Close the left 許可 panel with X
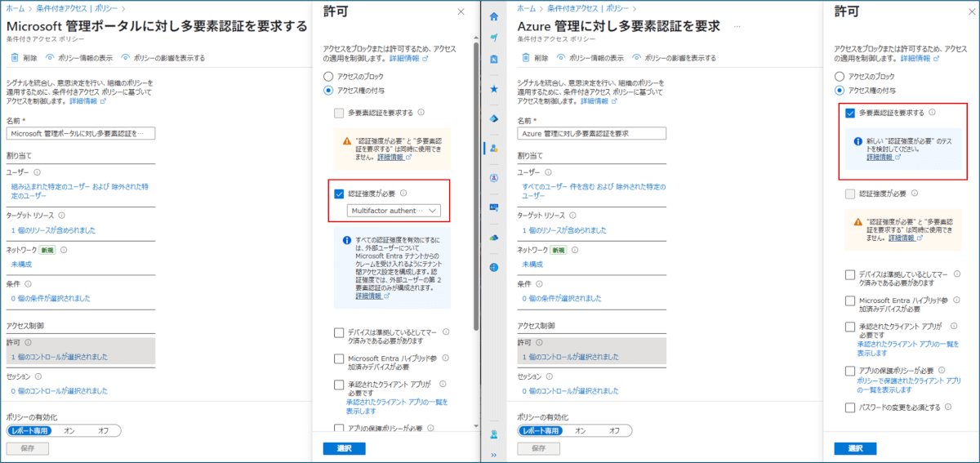980x463 pixels. [x=461, y=11]
